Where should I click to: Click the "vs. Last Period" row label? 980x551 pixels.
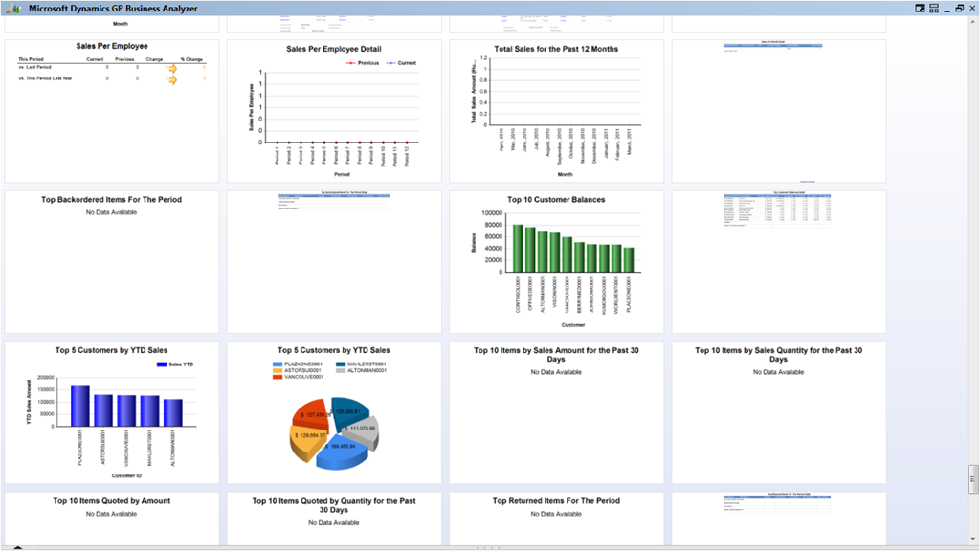(x=35, y=67)
